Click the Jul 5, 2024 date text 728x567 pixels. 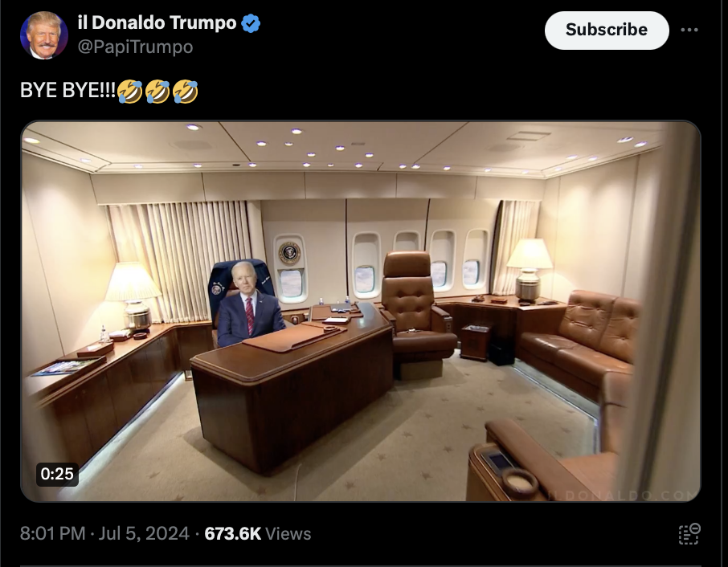[x=144, y=533]
